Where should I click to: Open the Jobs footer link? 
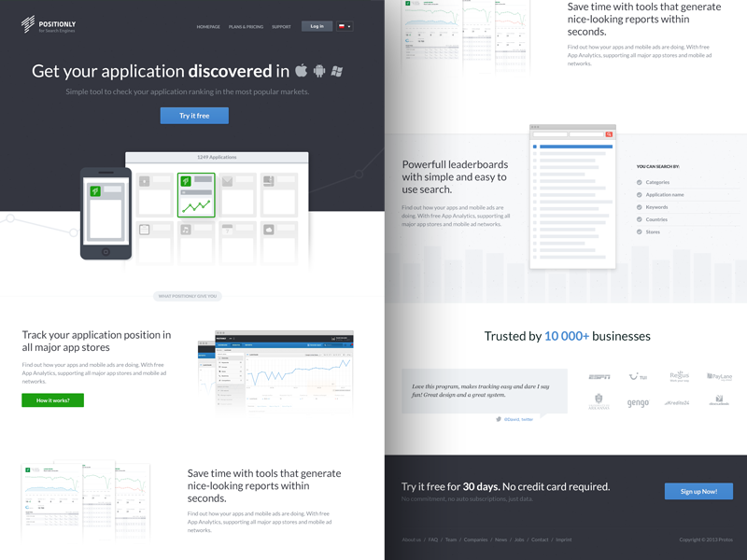(519, 539)
